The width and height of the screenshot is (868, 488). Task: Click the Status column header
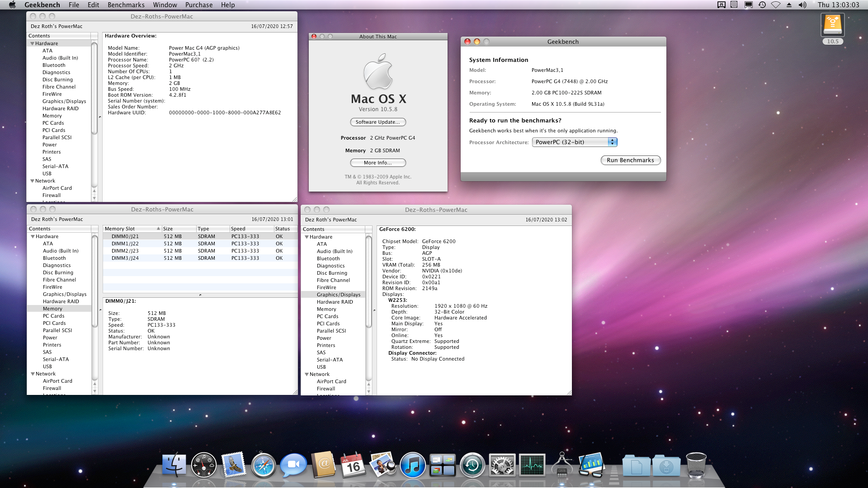[x=285, y=229]
